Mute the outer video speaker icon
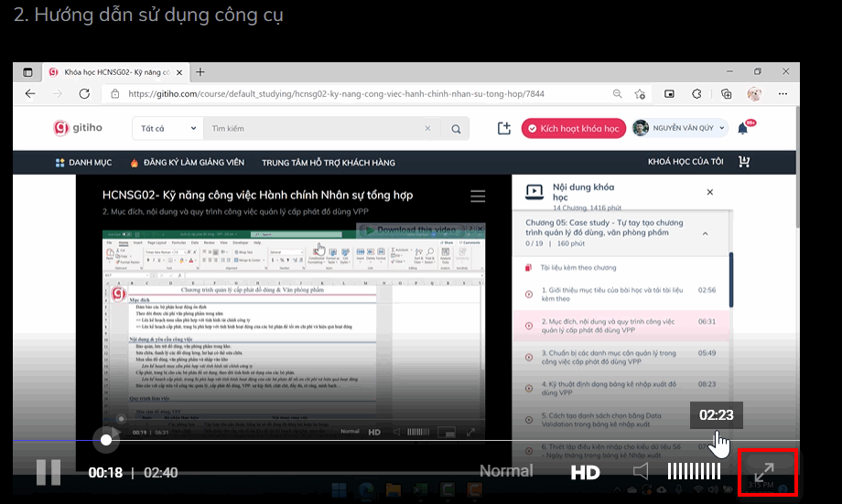This screenshot has width=842, height=504. pyautogui.click(x=640, y=472)
